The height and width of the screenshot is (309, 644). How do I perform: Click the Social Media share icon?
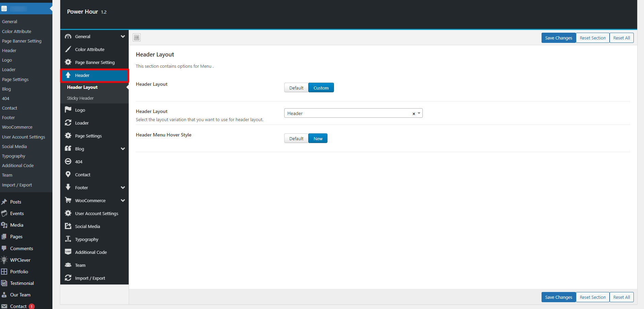click(x=68, y=226)
